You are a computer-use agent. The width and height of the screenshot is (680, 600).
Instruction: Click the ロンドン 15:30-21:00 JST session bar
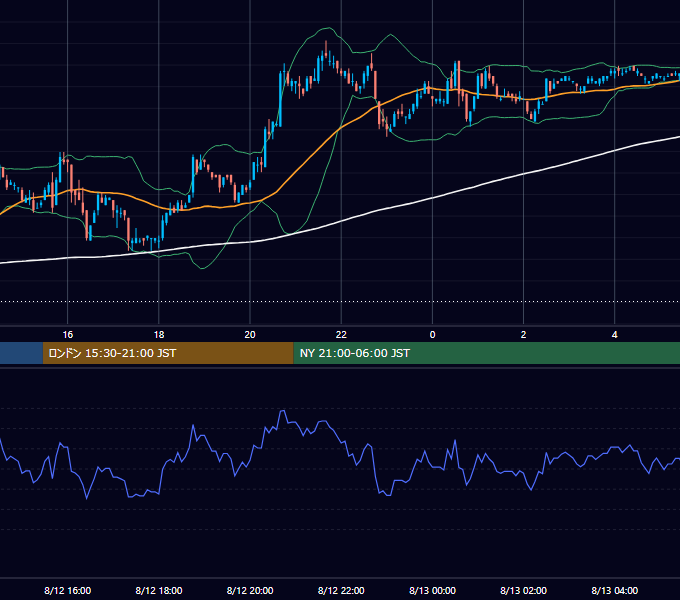[x=168, y=353]
